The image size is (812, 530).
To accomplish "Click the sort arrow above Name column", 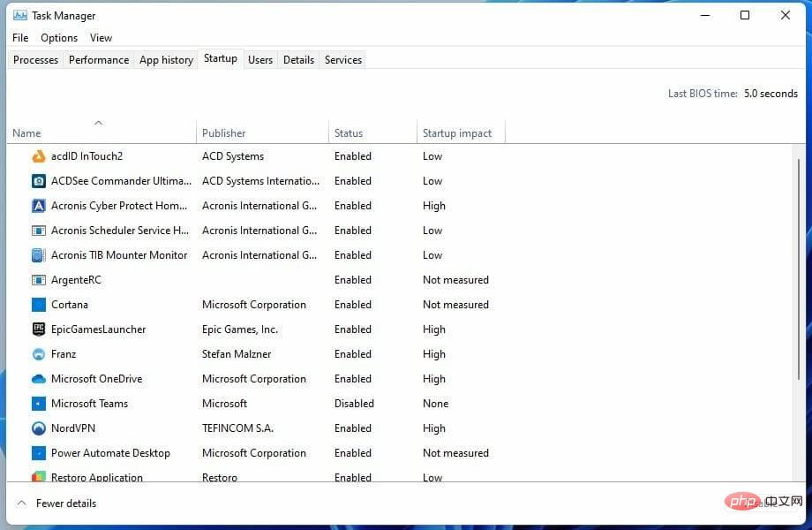I will (x=98, y=123).
